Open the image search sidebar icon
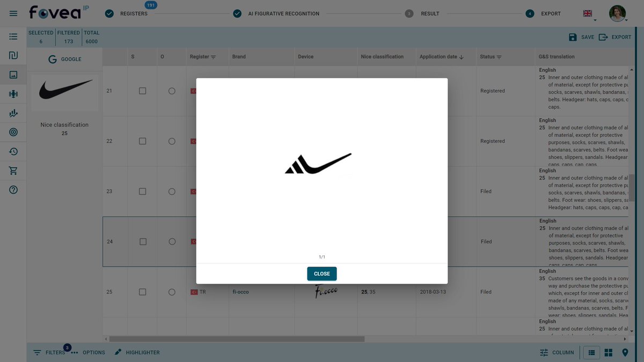Viewport: 644px width, 362px height. (13, 75)
